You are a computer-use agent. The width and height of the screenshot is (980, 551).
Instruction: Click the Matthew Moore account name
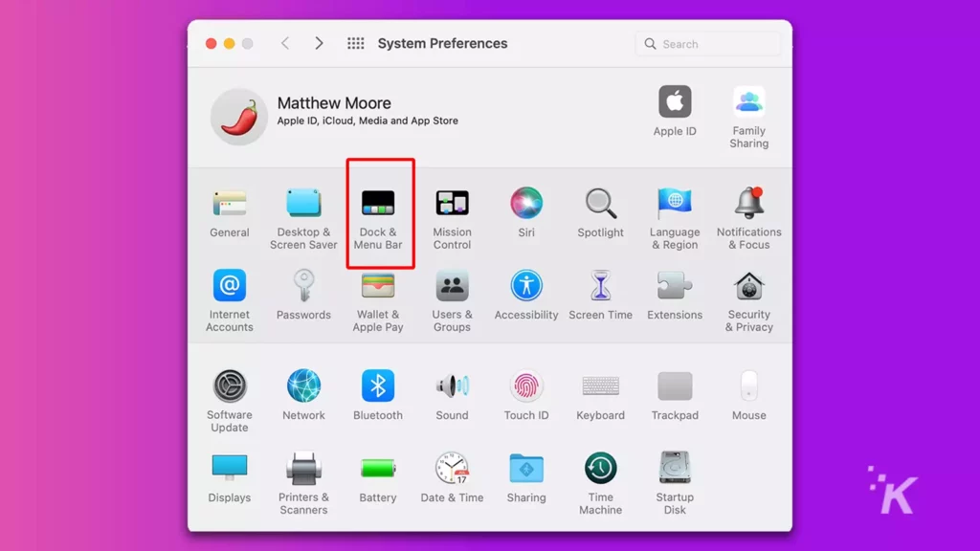click(334, 102)
